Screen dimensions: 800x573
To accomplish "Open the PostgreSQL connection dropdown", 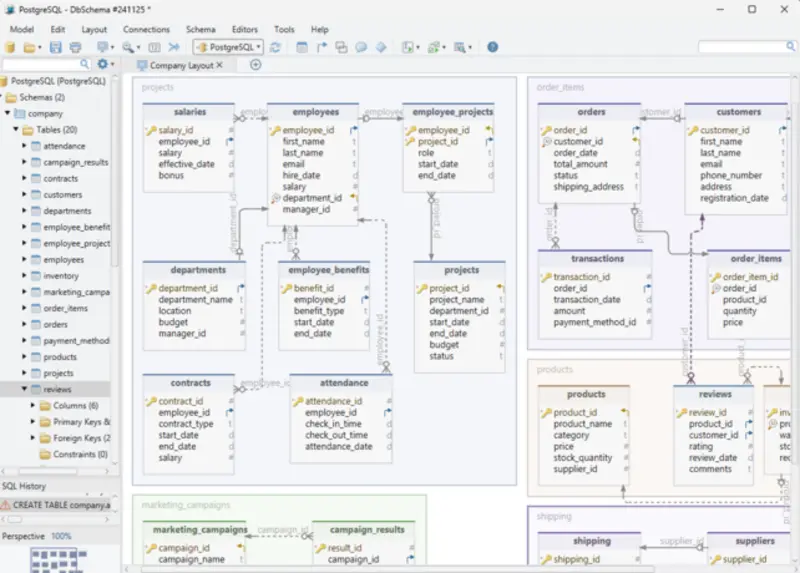I will coord(228,47).
